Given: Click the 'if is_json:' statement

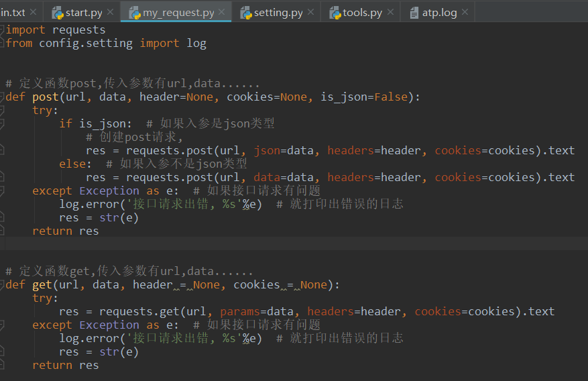Looking at the screenshot, I should 96,123.
